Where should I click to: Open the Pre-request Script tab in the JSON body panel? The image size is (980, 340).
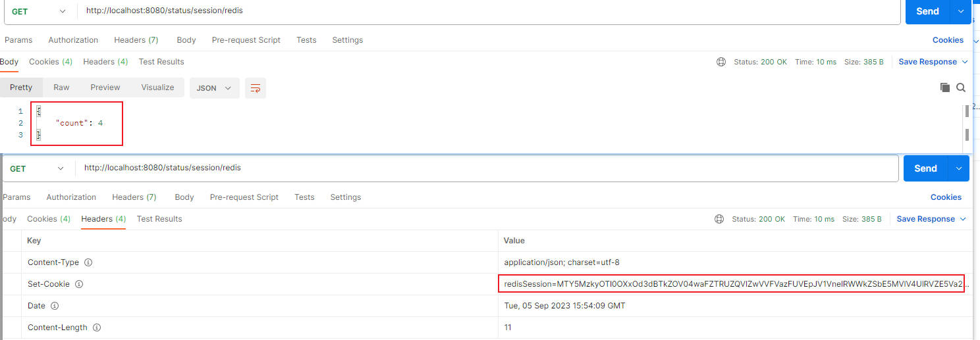246,40
